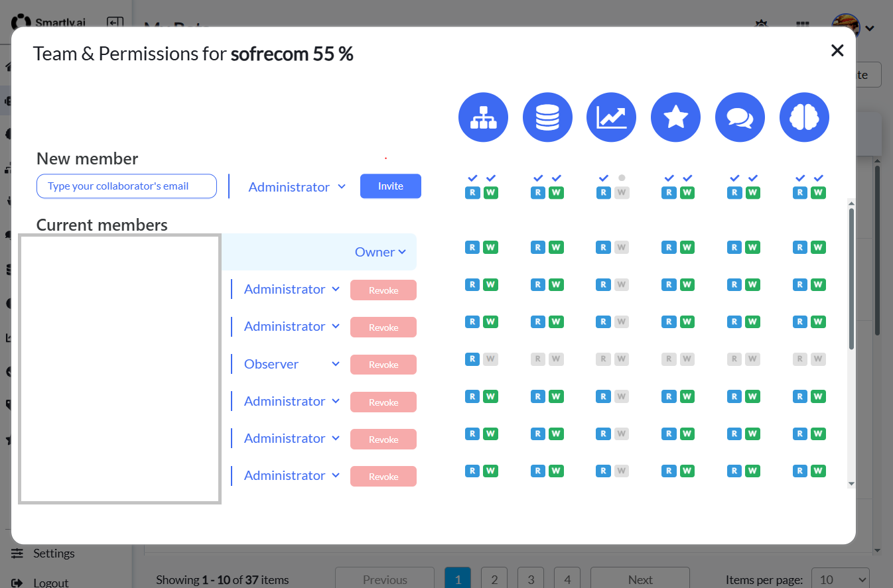Image resolution: width=893 pixels, height=588 pixels.
Task: Open the Observer role dropdown
Action: tap(292, 364)
